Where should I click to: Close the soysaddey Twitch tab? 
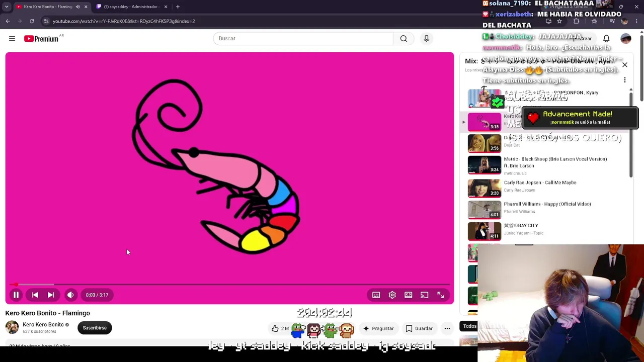(x=166, y=7)
